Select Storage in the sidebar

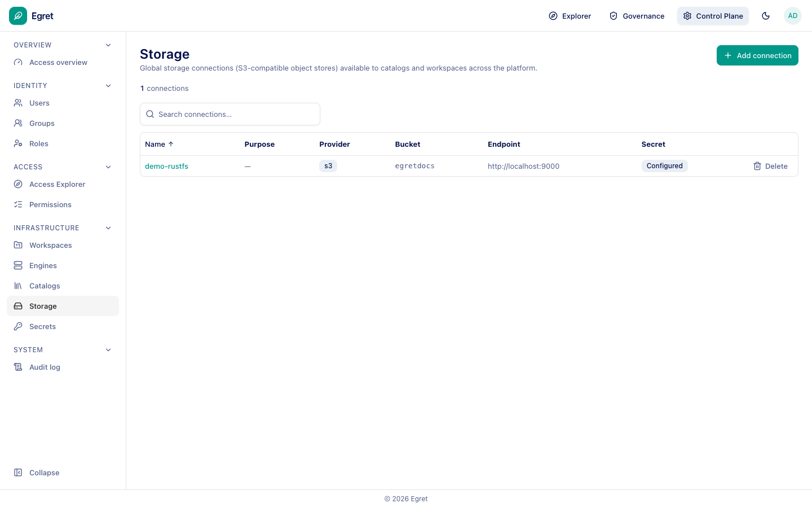(x=63, y=306)
